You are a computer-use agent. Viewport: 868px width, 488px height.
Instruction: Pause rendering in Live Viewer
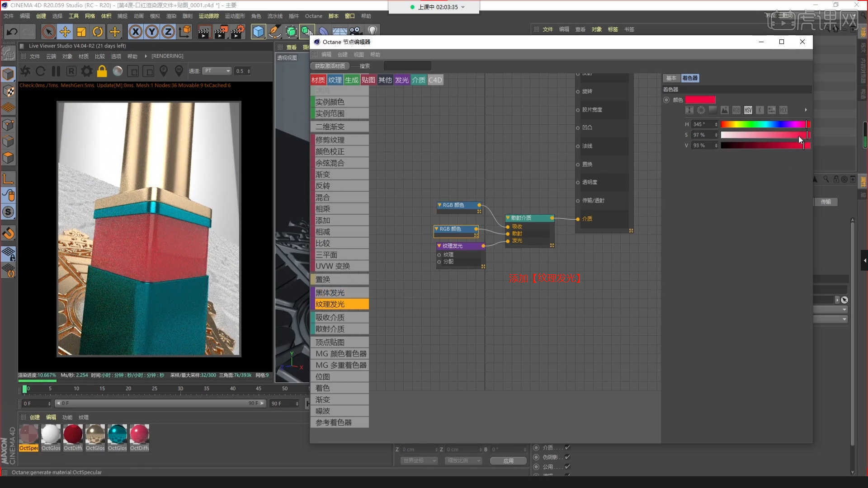[56, 71]
